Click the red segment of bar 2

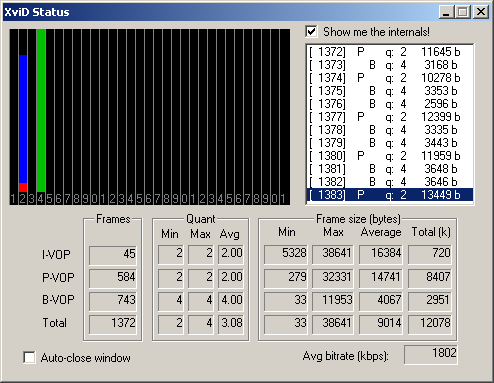(x=23, y=187)
